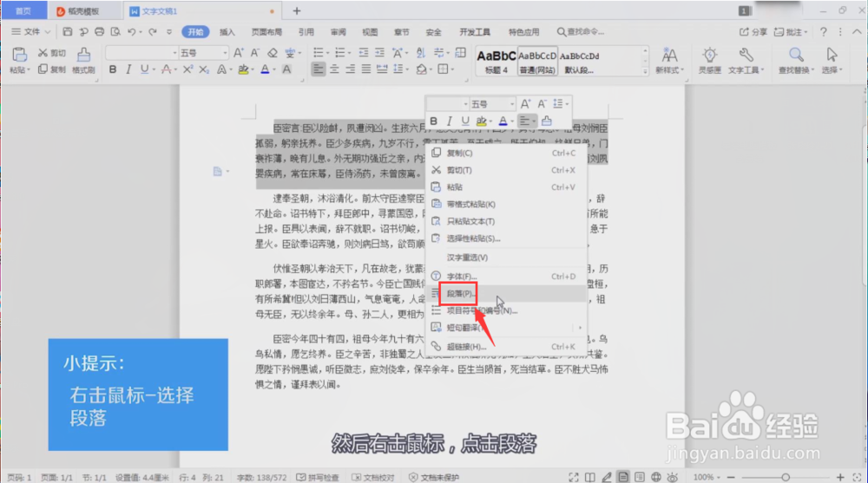
Task: Open Text Tools (文字工具) wrench icon
Action: click(x=746, y=61)
